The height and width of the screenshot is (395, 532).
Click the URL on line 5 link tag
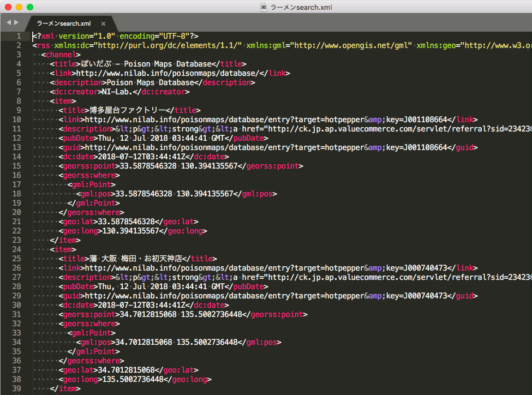click(x=168, y=73)
